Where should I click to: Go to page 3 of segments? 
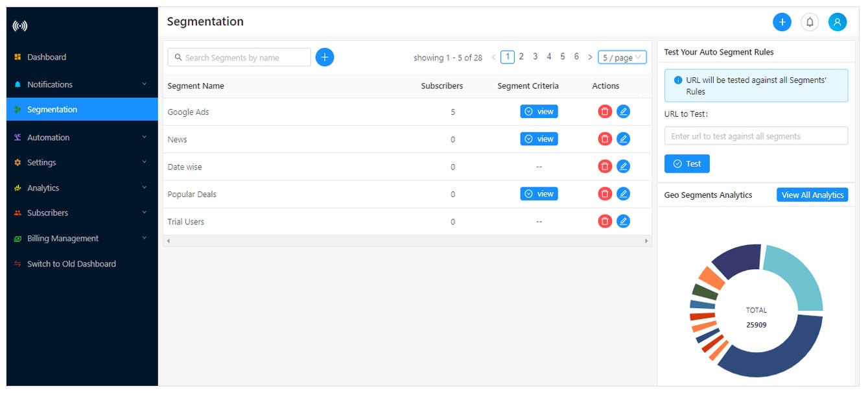click(x=535, y=57)
